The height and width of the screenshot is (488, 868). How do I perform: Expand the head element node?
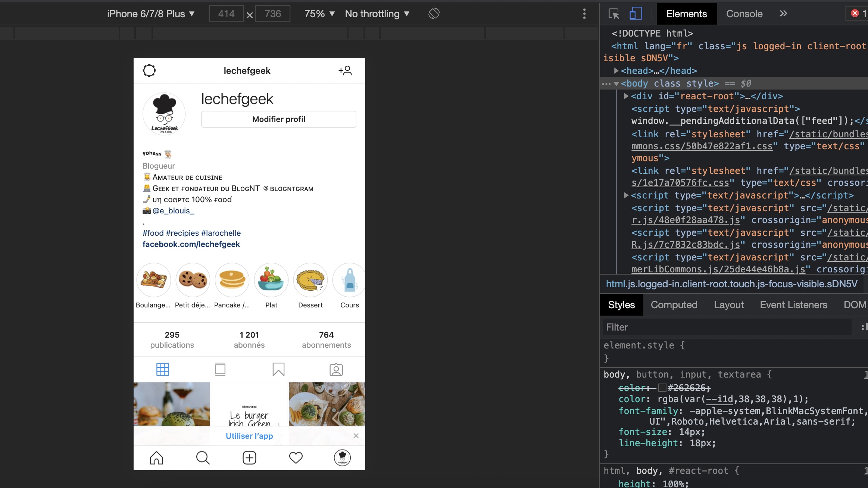point(616,71)
